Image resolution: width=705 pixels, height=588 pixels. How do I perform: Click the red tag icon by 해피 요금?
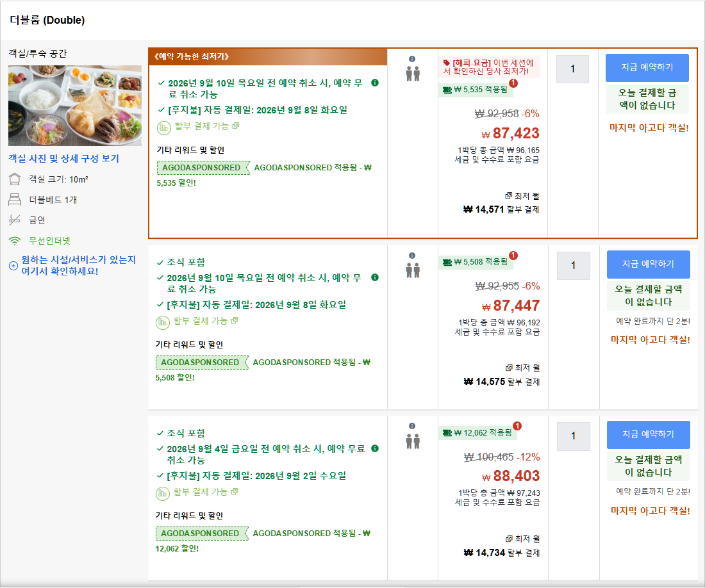[x=447, y=63]
